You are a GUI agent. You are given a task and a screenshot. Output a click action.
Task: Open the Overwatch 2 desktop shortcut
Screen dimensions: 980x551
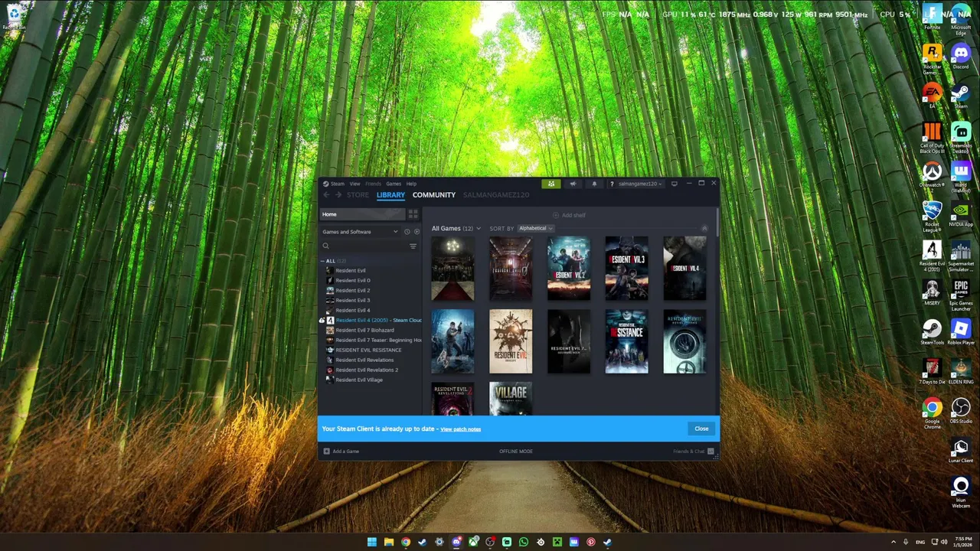(x=932, y=174)
